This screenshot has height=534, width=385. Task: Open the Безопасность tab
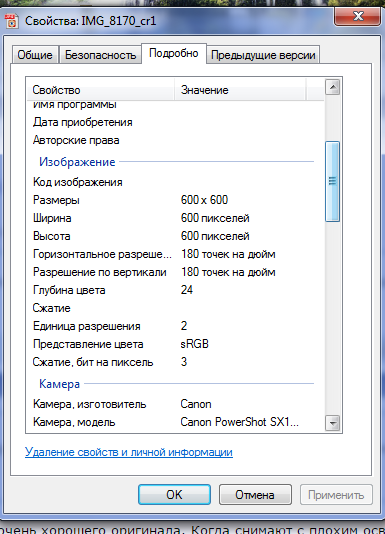pyautogui.click(x=100, y=55)
